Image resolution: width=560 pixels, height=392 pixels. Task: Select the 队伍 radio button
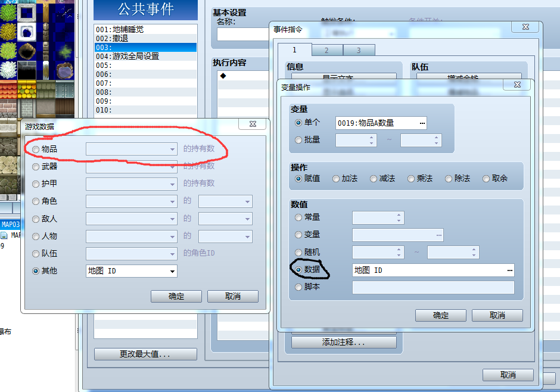36,254
